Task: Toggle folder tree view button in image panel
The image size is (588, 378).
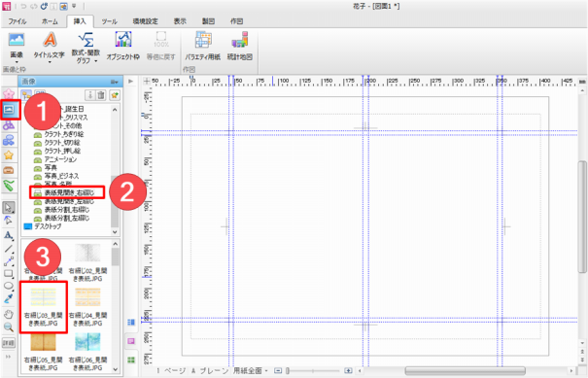Action: 26,95
